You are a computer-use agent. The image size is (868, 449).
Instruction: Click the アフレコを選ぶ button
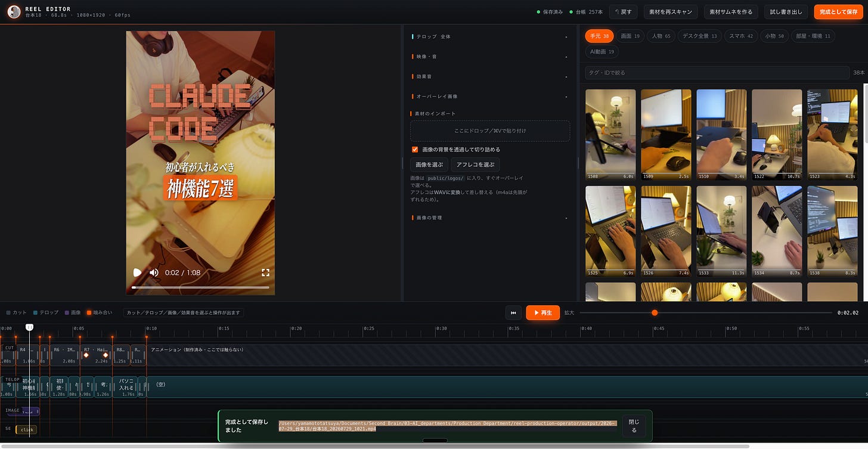(x=475, y=165)
